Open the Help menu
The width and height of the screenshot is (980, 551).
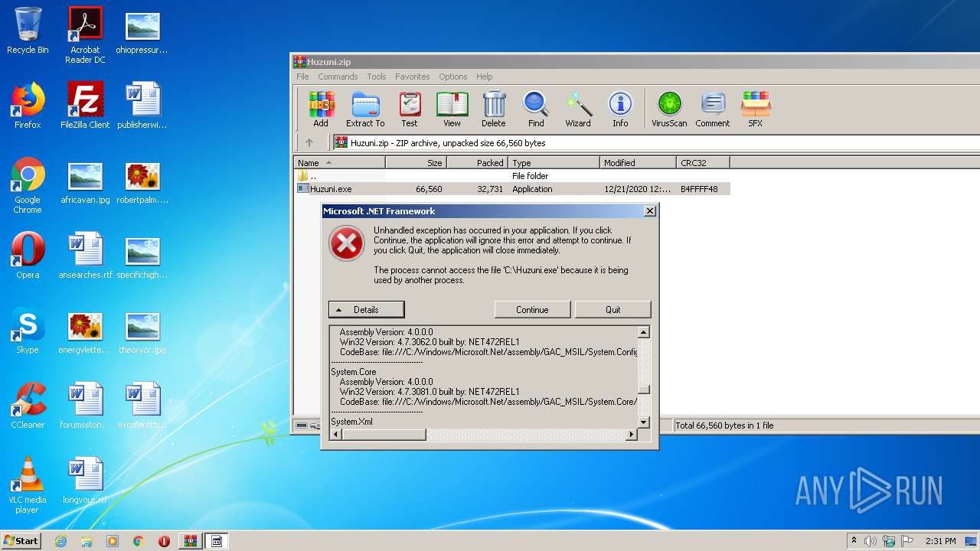pyautogui.click(x=484, y=77)
